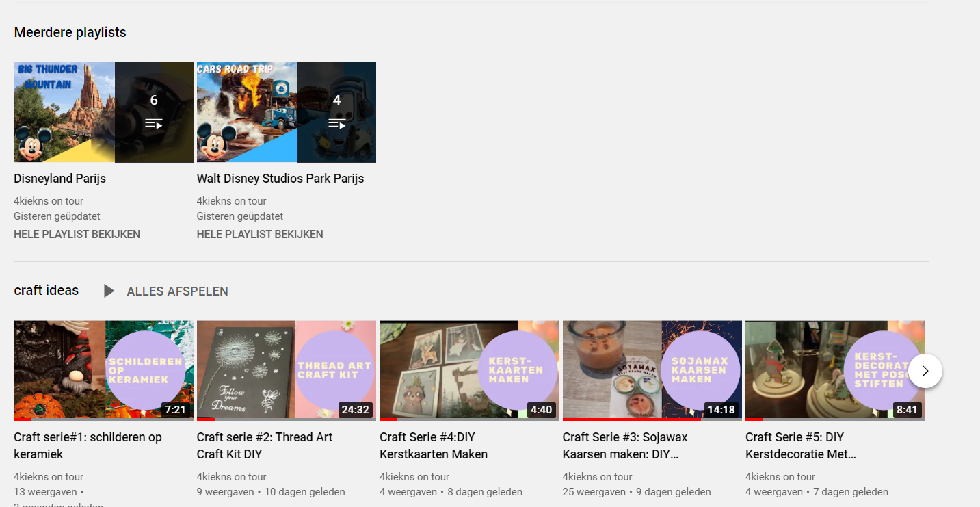This screenshot has width=980, height=507.
Task: Click the 7:21 duration badge
Action: [175, 410]
